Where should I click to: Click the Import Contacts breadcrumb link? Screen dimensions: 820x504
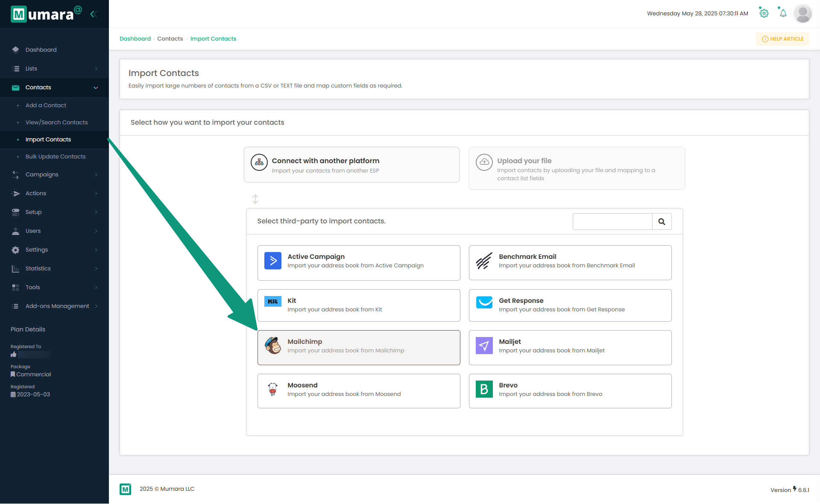click(x=213, y=39)
